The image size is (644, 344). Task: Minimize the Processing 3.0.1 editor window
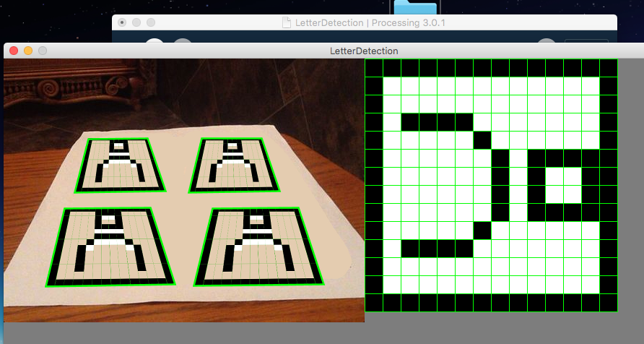[x=136, y=22]
